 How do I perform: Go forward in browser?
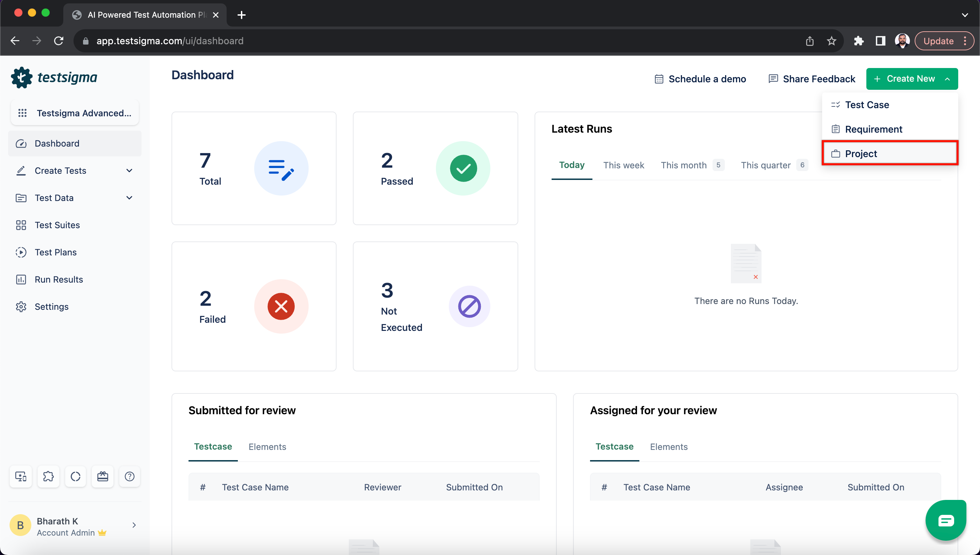point(37,41)
